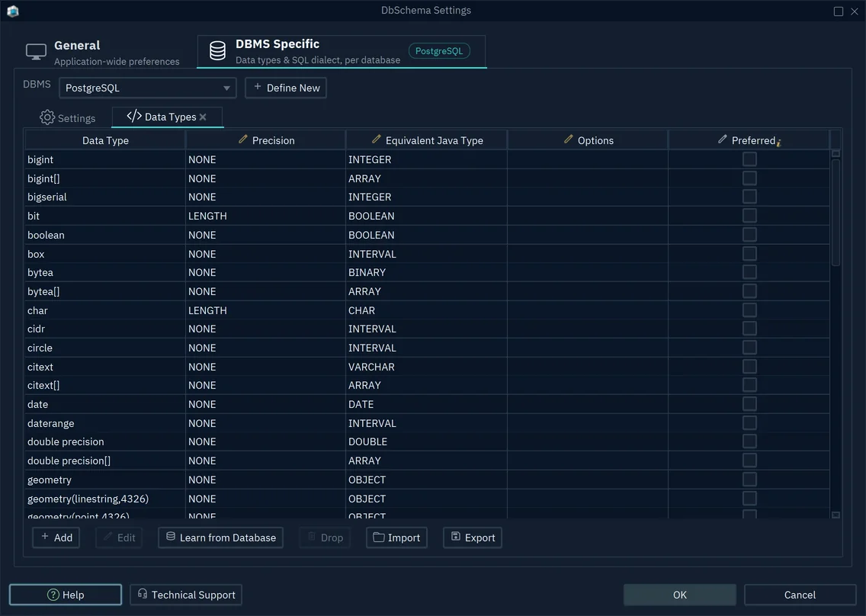Select the circle data type cell
866x616 pixels.
(105, 348)
